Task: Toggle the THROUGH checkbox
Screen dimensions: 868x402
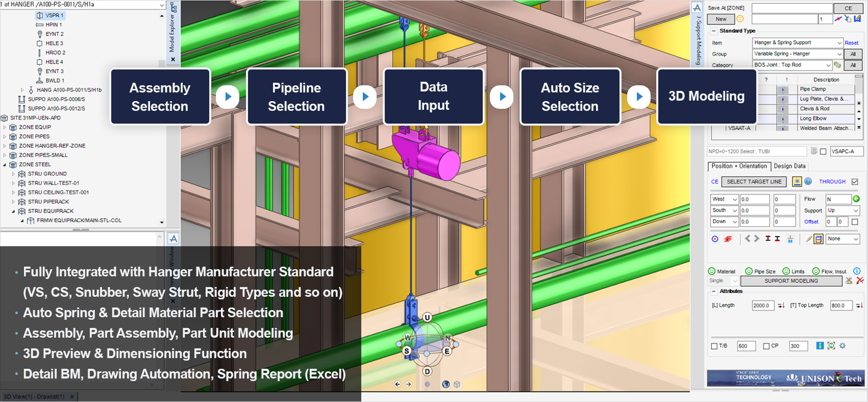Action: [x=855, y=181]
